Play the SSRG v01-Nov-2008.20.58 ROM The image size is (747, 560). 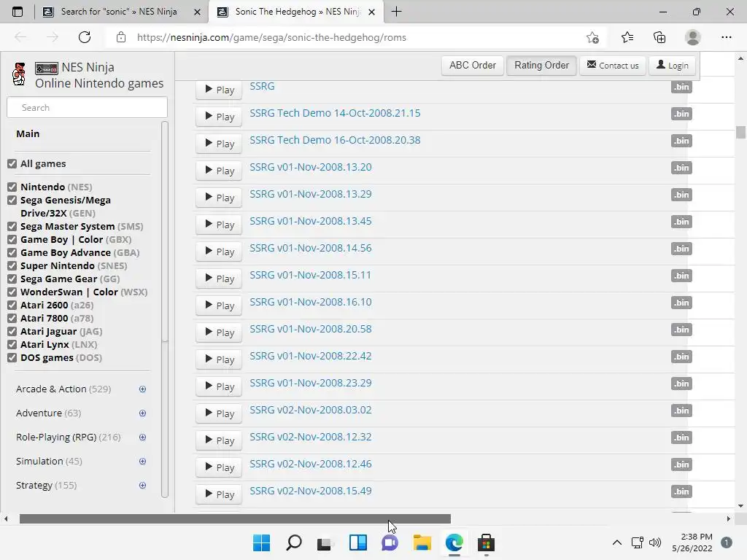point(219,332)
